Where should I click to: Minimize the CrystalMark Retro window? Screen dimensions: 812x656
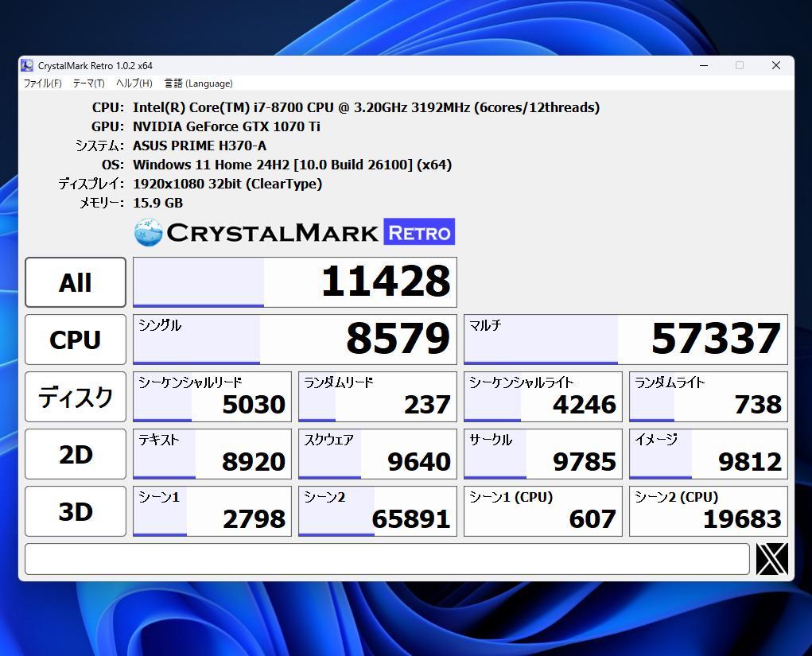point(704,65)
